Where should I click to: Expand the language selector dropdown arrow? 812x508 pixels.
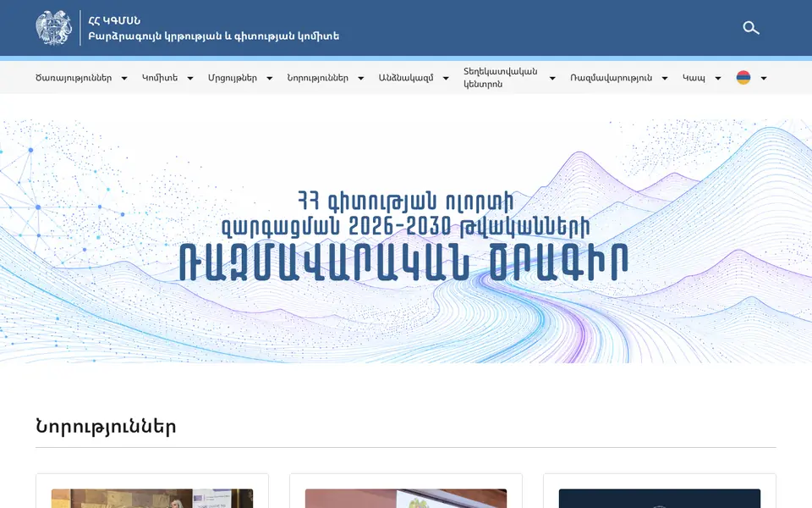click(x=763, y=78)
